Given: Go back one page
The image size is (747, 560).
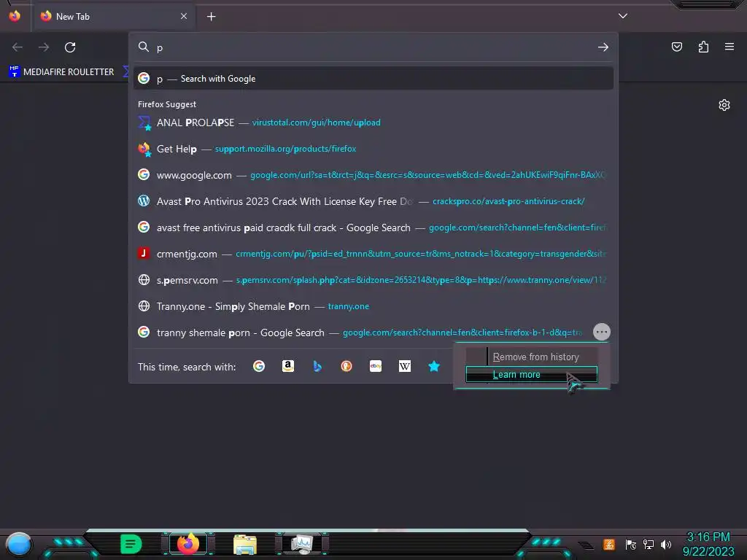Looking at the screenshot, I should [x=18, y=47].
